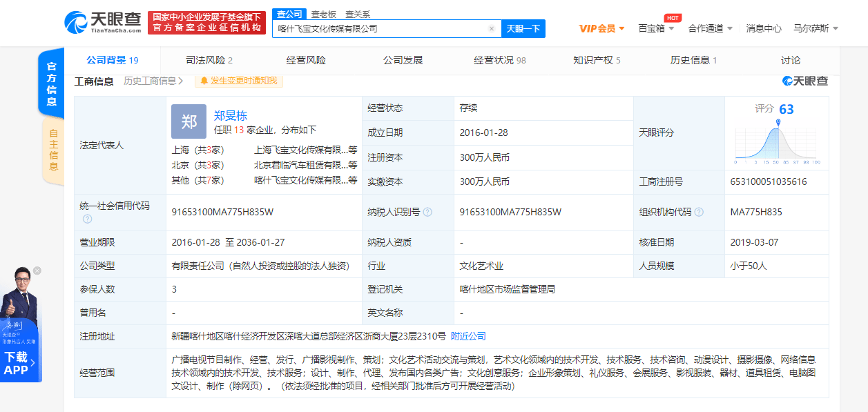Image resolution: width=868 pixels, height=412 pixels.
Task: Click the 自主信息 side tab
Action: [x=53, y=151]
